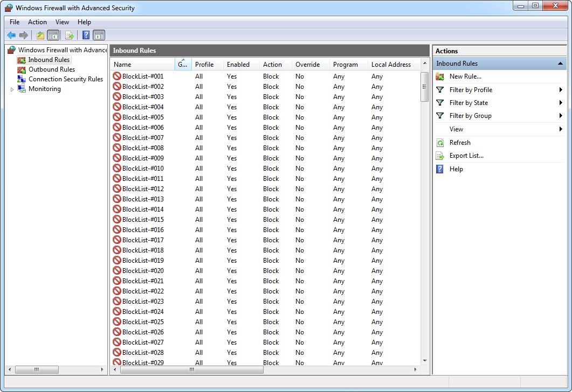Expand the Monitoring tree node
The image size is (572, 392).
coord(12,89)
